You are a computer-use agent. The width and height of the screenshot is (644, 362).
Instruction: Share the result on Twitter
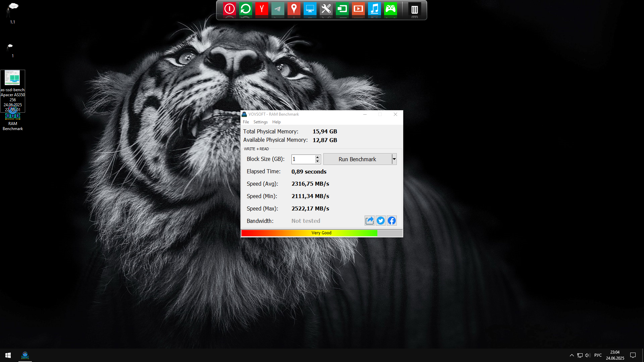click(x=380, y=221)
